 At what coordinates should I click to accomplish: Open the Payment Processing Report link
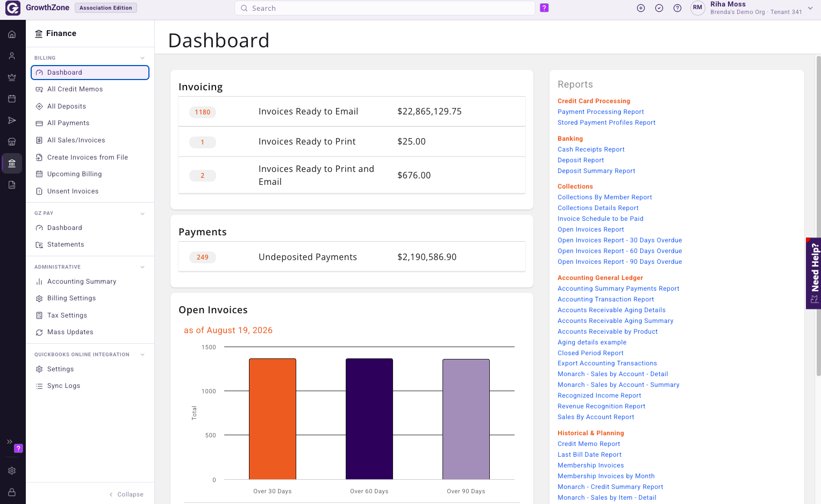coord(601,112)
